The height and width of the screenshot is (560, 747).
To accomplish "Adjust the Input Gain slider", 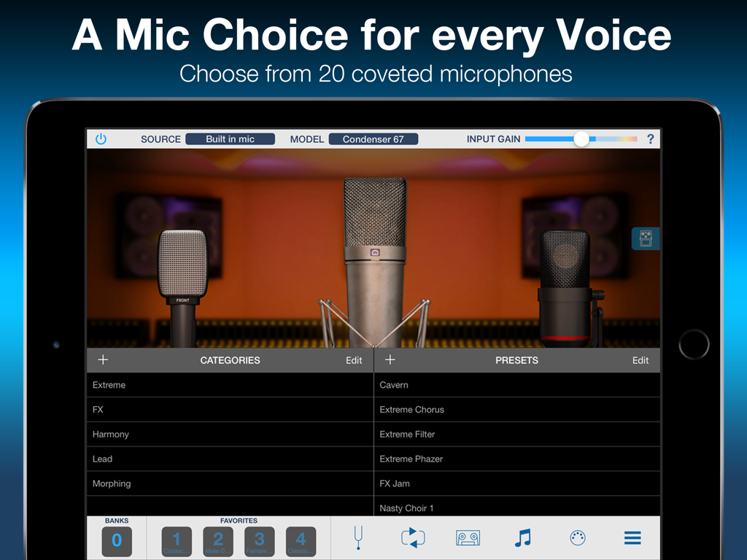I will click(x=581, y=138).
